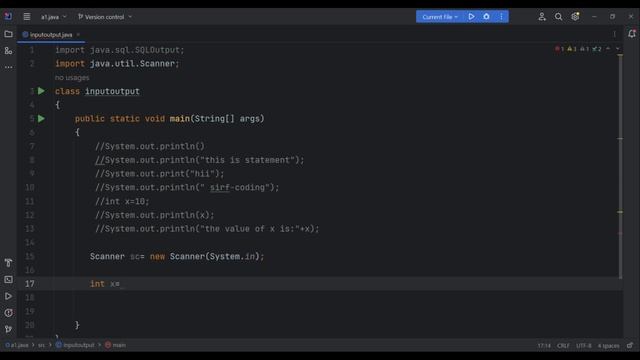The width and height of the screenshot is (640, 360).
Task: Open the Terminal tool window
Action: 8,280
